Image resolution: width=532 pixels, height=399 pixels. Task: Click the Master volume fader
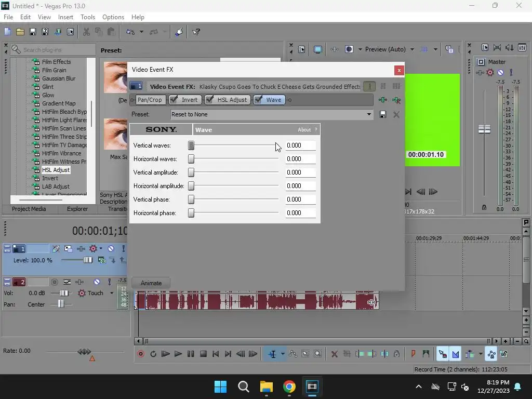[484, 129]
